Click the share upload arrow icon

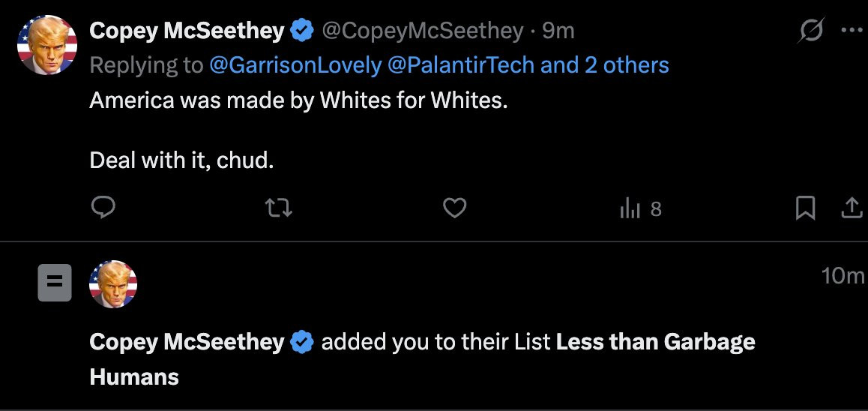(x=852, y=208)
